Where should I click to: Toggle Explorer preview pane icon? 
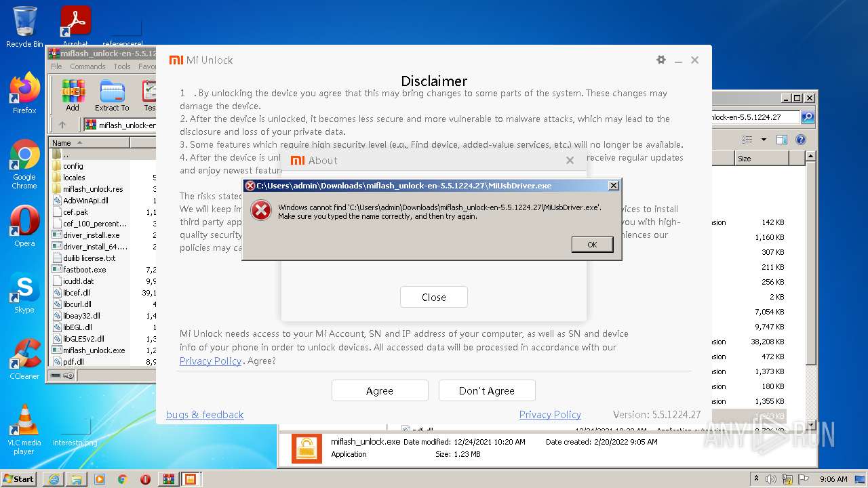(x=782, y=140)
